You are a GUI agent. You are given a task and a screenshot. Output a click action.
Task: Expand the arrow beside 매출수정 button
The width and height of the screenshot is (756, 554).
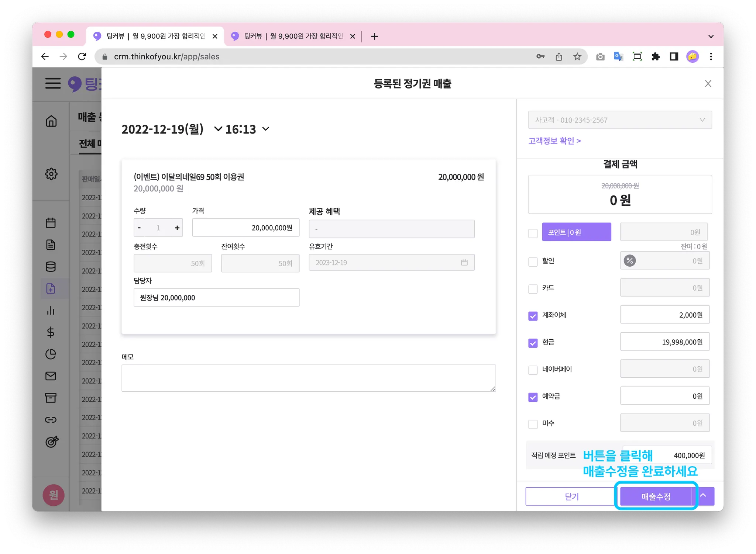(x=704, y=496)
